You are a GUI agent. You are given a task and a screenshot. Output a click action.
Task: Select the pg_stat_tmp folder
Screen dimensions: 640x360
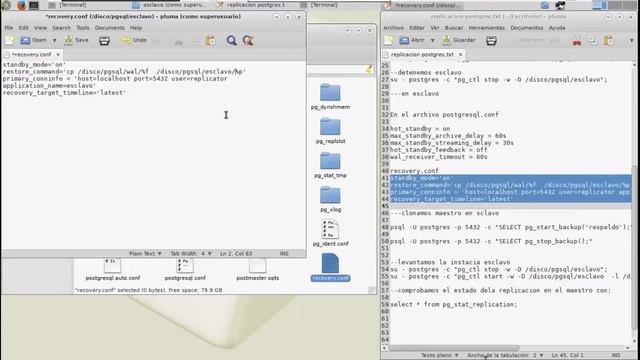click(x=330, y=165)
